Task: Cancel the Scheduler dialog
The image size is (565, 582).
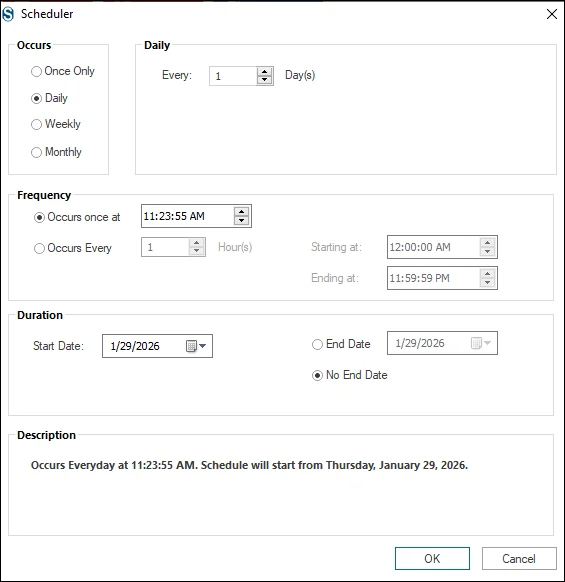Action: pyautogui.click(x=519, y=558)
